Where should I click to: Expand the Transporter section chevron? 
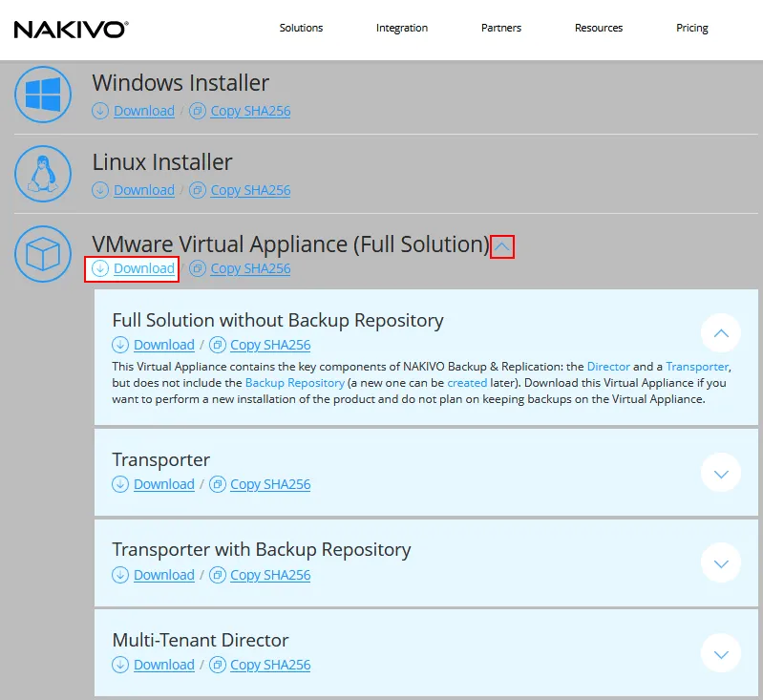tap(721, 473)
